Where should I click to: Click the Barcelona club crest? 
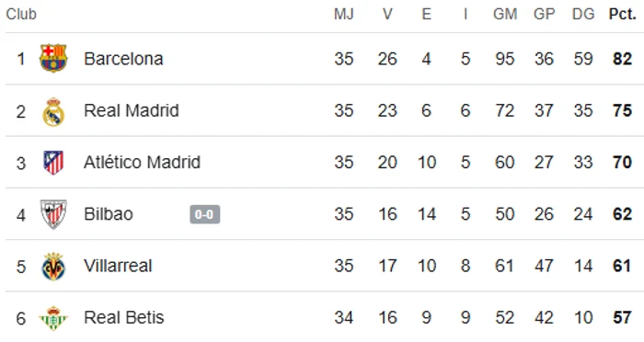53,58
